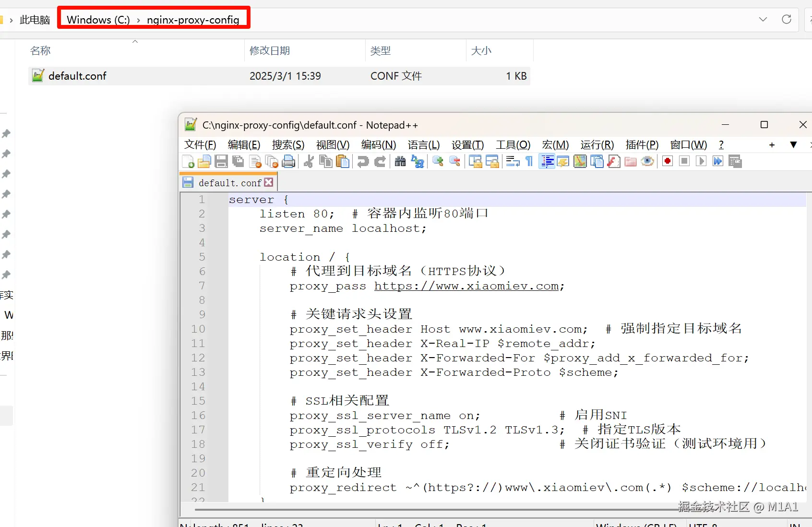Follow the https://www.xiaomiev.com link on line 7

[466, 286]
